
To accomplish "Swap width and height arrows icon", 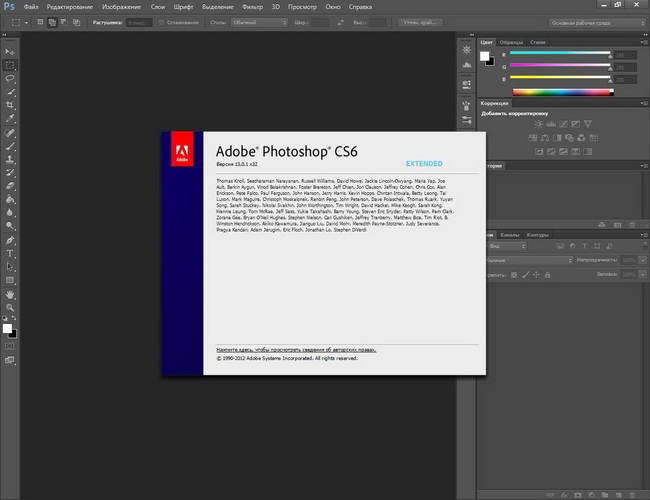I will tap(341, 22).
